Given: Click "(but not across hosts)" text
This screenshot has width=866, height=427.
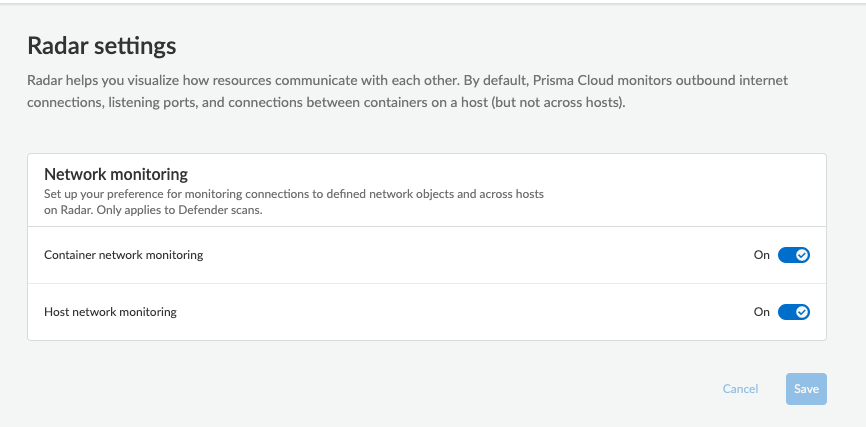Looking at the screenshot, I should pyautogui.click(x=555, y=103).
